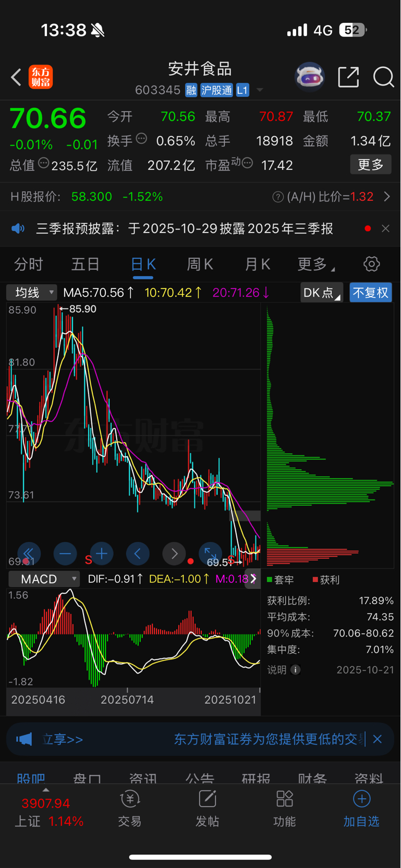Image resolution: width=401 pixels, height=868 pixels.
Task: Tap the speaker announcement icon
Action: click(x=18, y=228)
